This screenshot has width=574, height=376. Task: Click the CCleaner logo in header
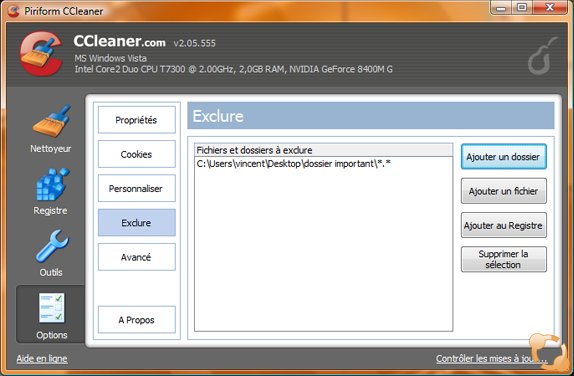[x=41, y=53]
